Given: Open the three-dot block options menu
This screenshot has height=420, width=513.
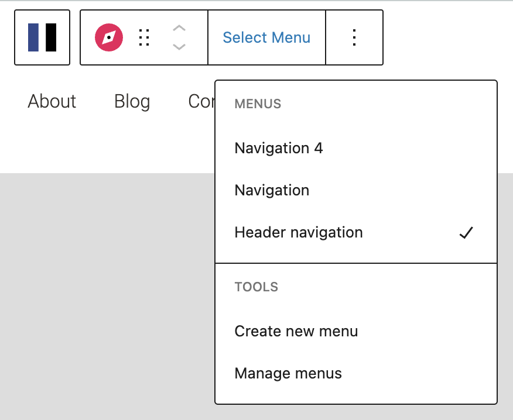Looking at the screenshot, I should (354, 37).
